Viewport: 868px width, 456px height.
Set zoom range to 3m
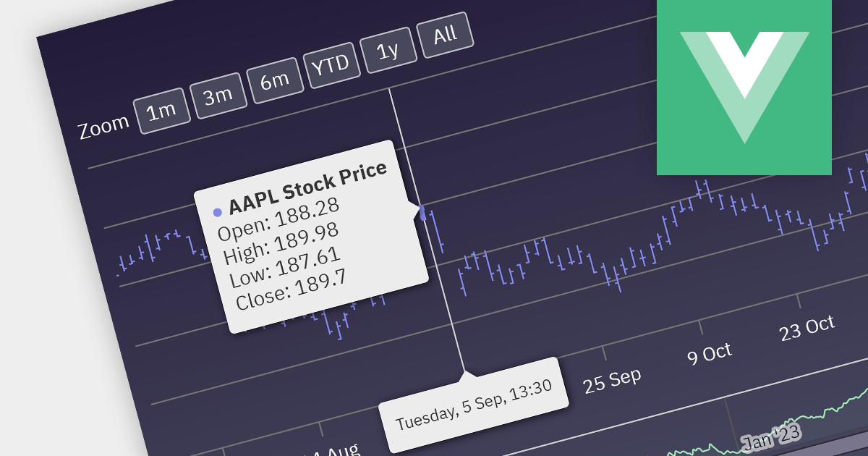tap(218, 95)
